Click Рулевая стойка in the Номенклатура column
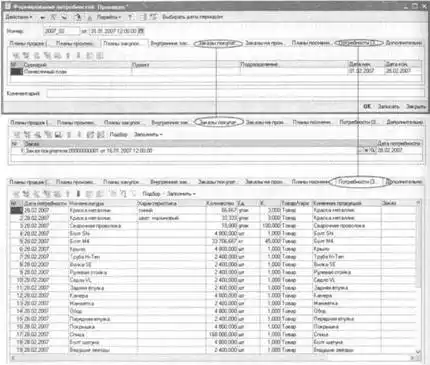Screen dimensions: 430x365 coord(88,272)
